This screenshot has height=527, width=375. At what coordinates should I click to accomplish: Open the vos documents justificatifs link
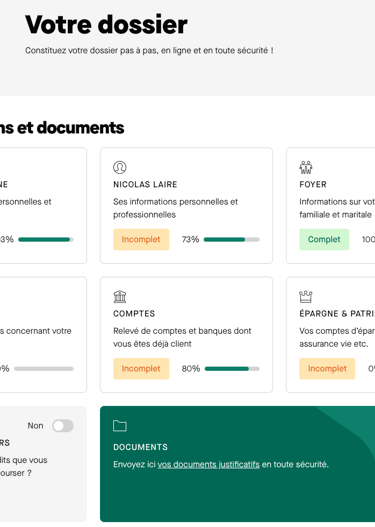(208, 464)
